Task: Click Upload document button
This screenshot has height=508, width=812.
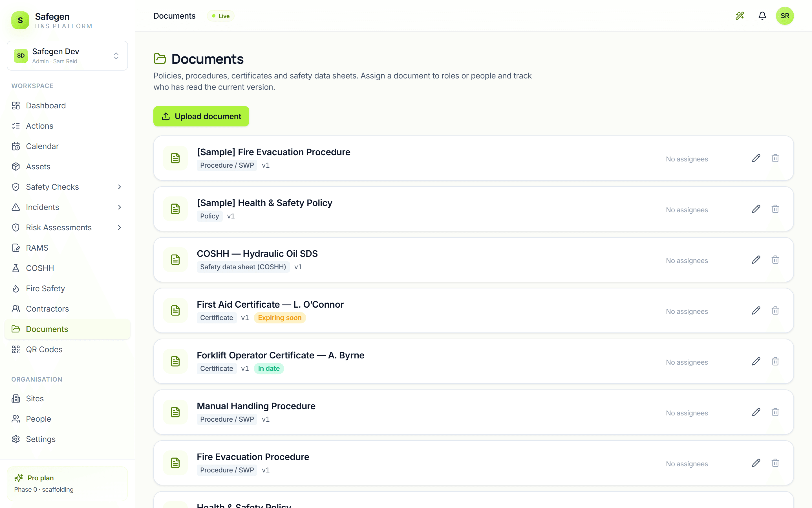Action: point(201,116)
